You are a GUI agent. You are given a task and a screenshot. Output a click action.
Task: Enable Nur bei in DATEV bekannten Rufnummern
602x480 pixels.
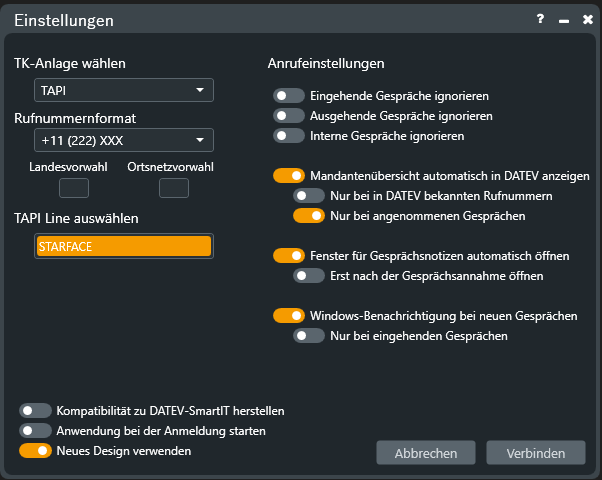[309, 195]
